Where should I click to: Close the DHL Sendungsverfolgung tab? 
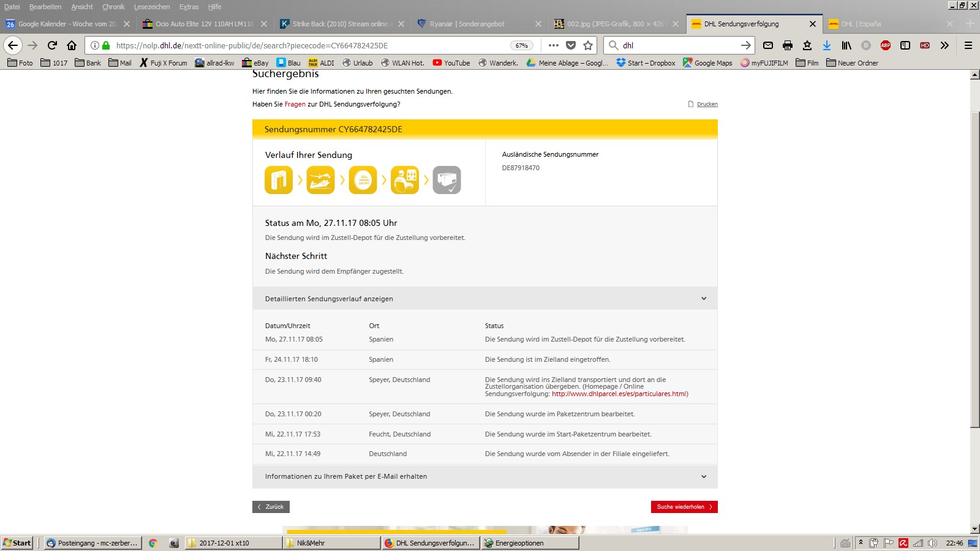[x=813, y=24]
